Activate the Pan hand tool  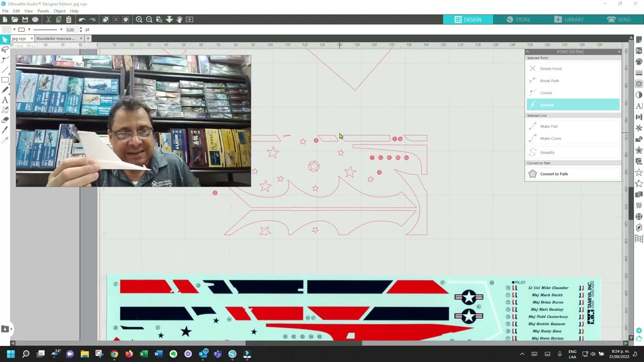[179, 20]
